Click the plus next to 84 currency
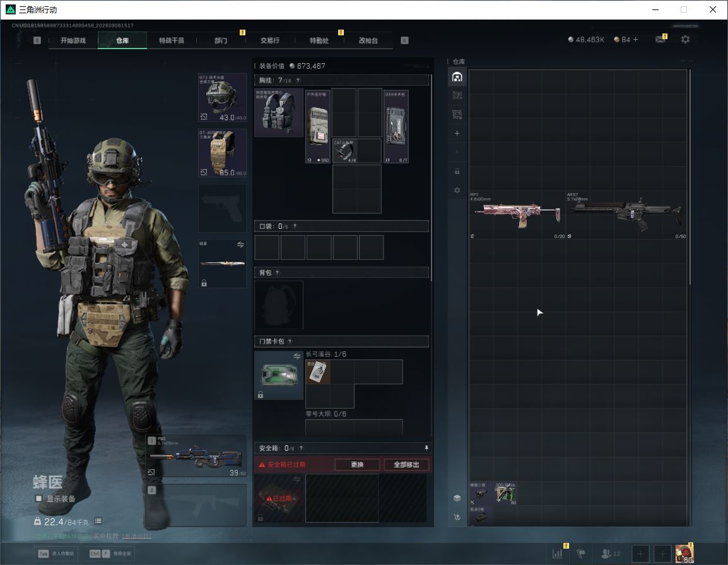 pyautogui.click(x=636, y=40)
